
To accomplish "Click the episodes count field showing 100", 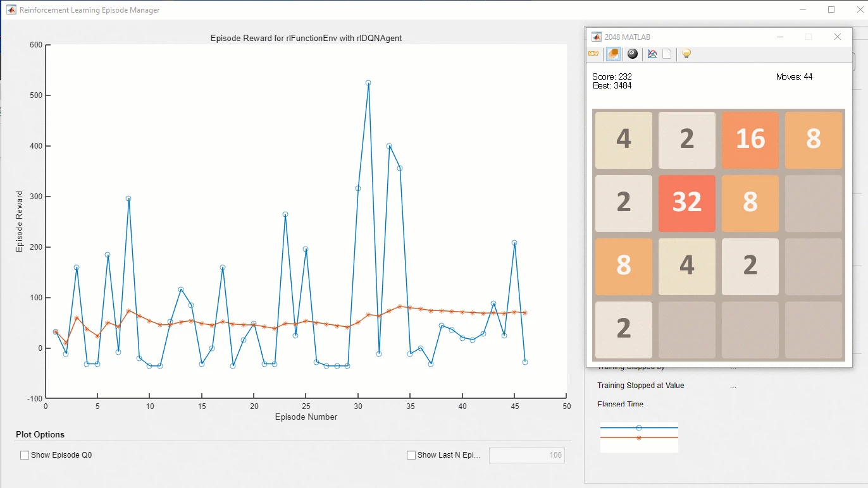I will coord(527,455).
